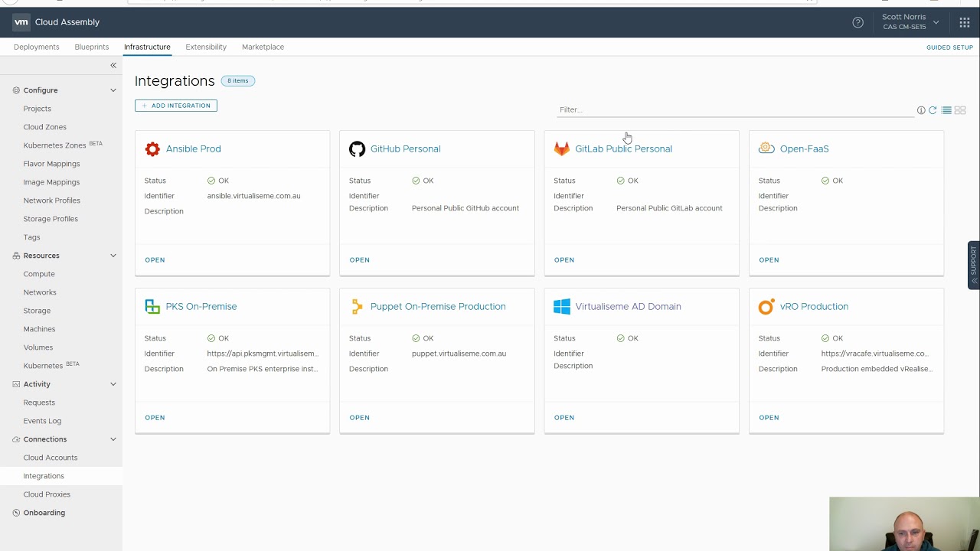Open Cloud Accounts under Connections
Image resolution: width=980 pixels, height=551 pixels.
50,458
